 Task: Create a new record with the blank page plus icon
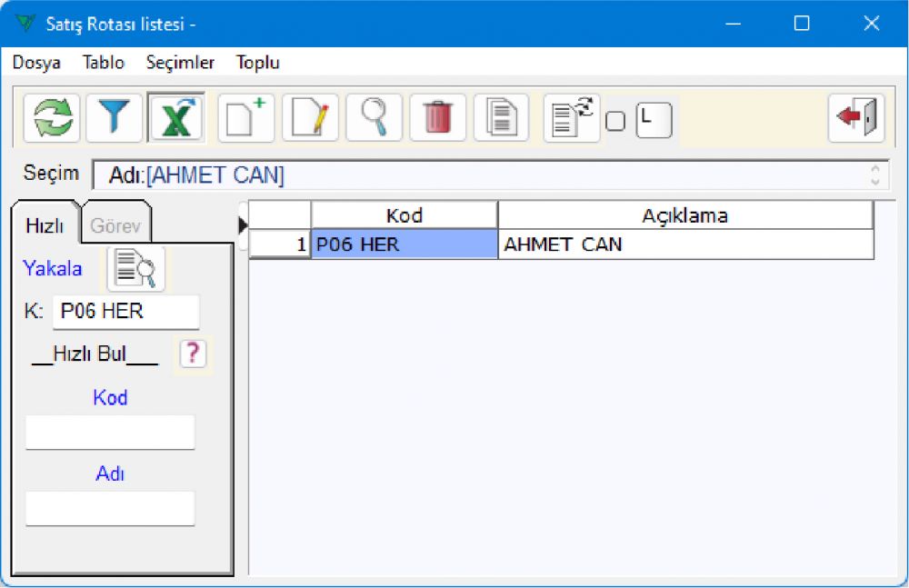245,118
